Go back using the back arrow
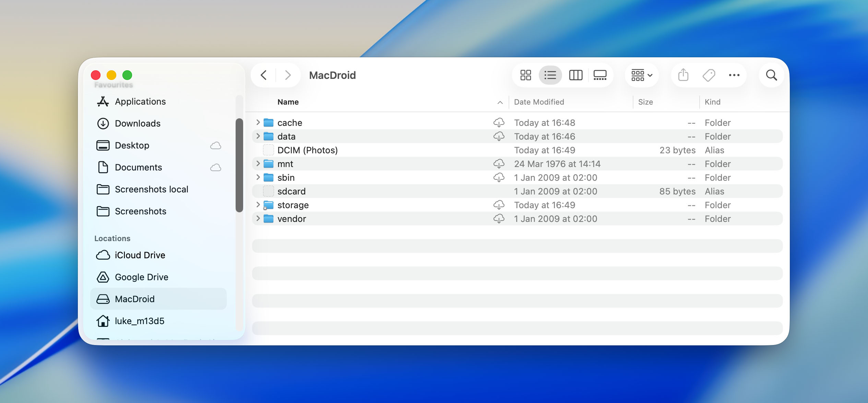The width and height of the screenshot is (868, 403). point(263,75)
